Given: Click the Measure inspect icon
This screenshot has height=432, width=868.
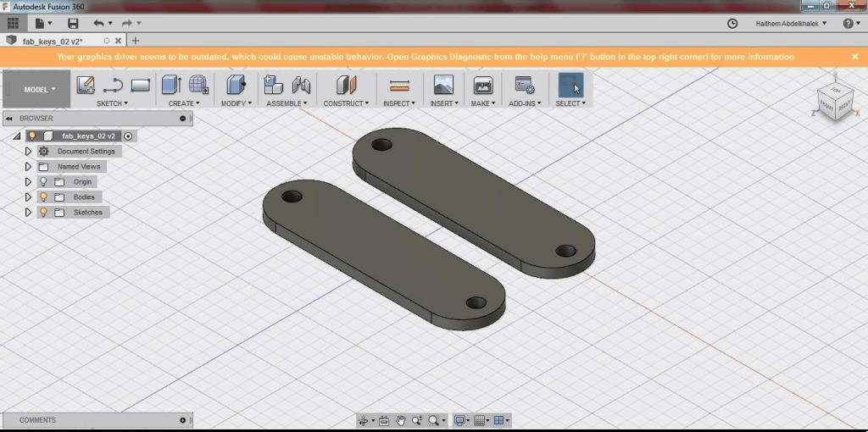Looking at the screenshot, I should [399, 86].
